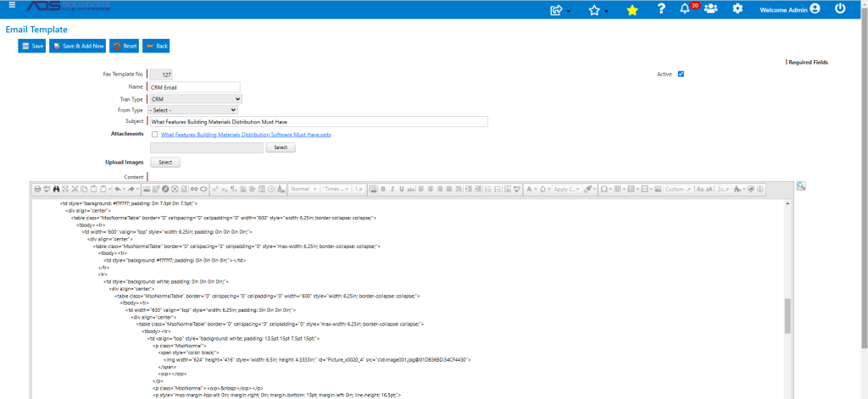
Task: Open the hamburger menu in the header
Action: [x=13, y=4]
